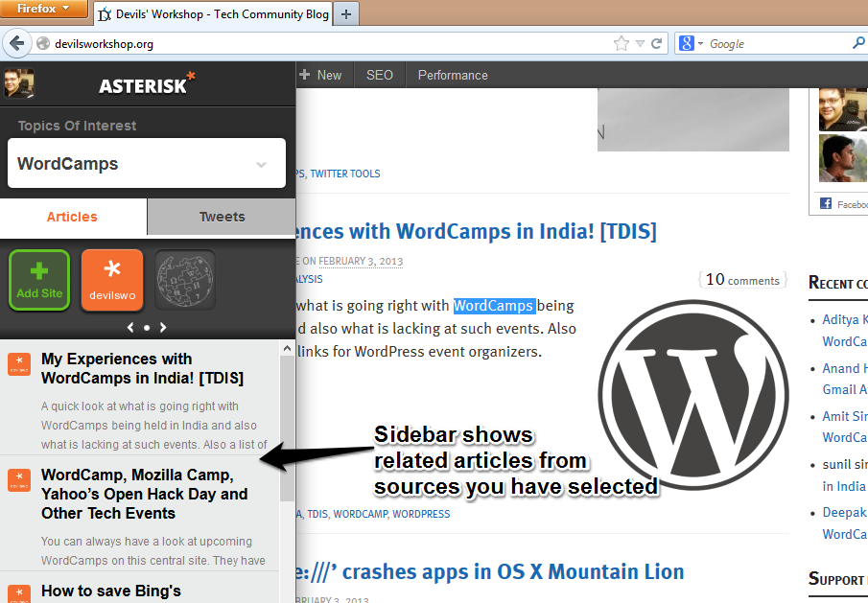Image resolution: width=868 pixels, height=603 pixels.
Task: Open the WORDCAMP tag link
Action: coord(361,514)
